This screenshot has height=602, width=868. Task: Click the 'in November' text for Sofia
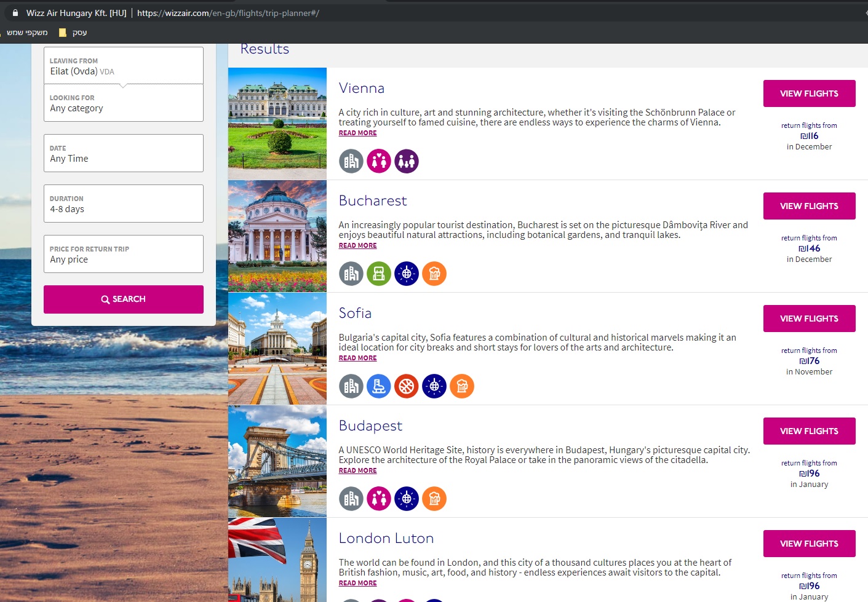coord(810,372)
